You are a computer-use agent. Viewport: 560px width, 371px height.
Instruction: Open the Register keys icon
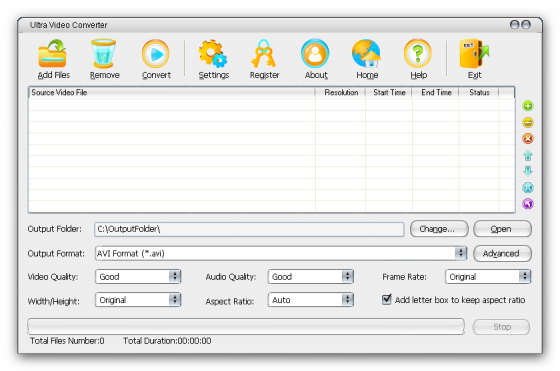[264, 54]
